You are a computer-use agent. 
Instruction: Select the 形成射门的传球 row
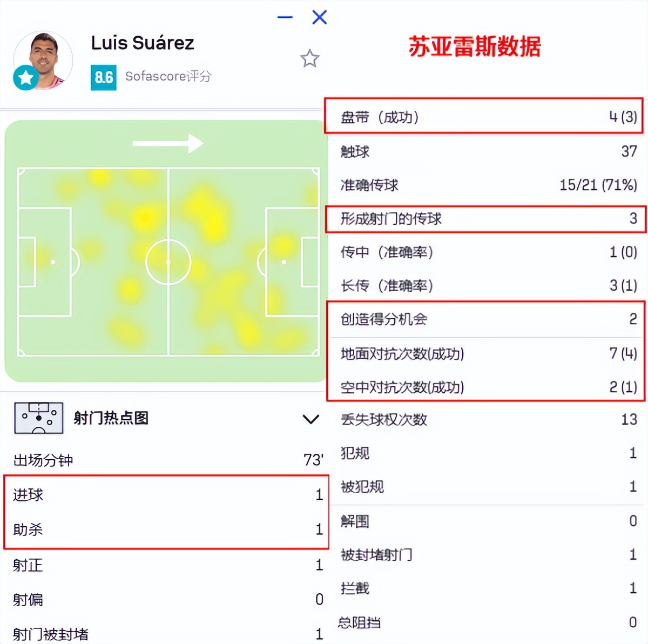485,219
